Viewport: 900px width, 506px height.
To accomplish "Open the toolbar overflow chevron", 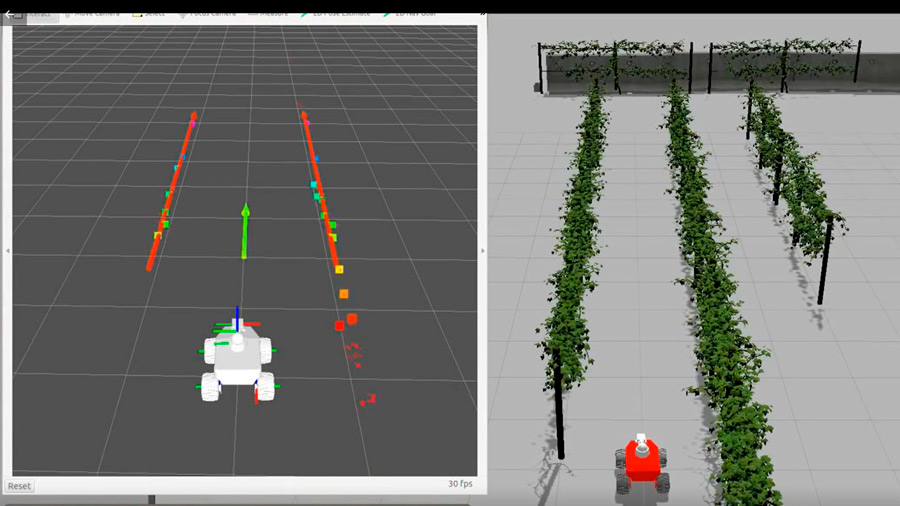I will tap(483, 14).
